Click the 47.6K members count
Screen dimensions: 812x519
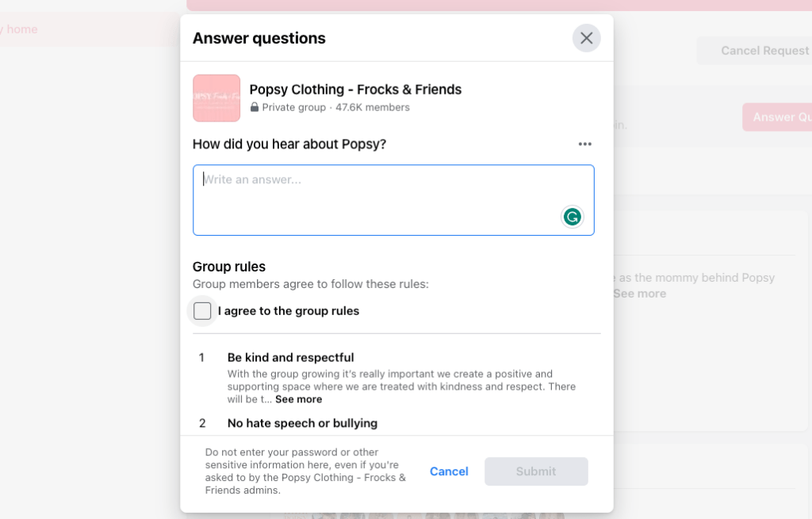pos(373,107)
